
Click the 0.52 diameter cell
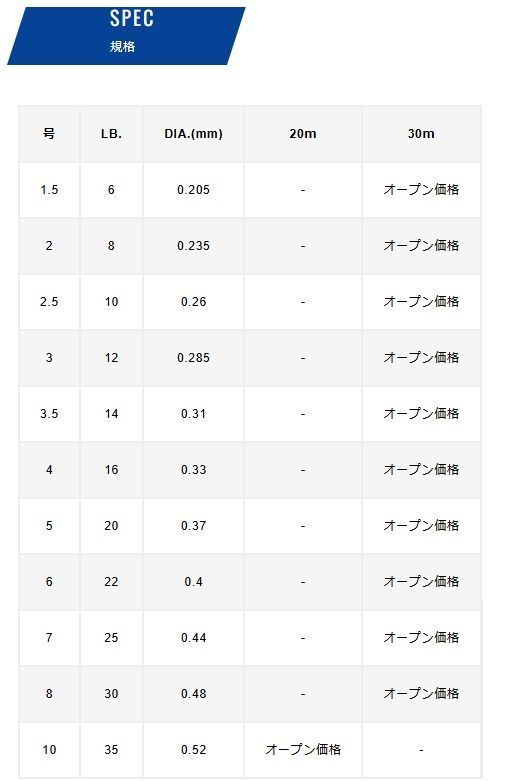point(194,750)
